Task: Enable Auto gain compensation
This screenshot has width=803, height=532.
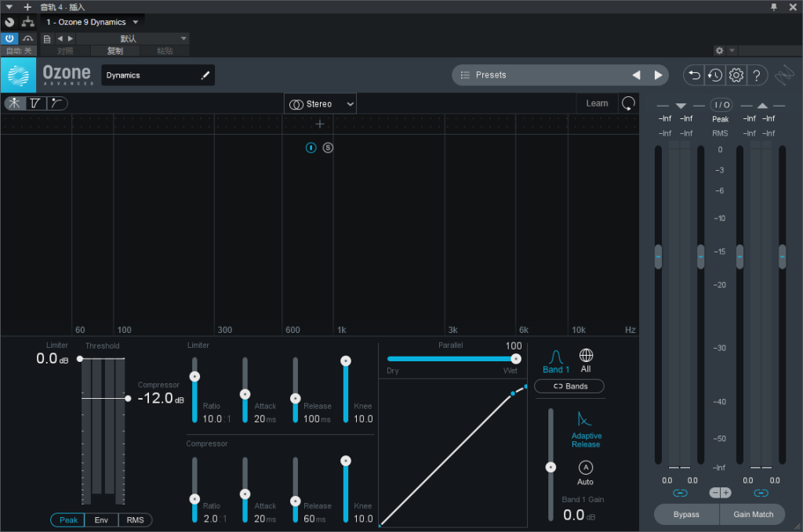Action: click(x=585, y=468)
